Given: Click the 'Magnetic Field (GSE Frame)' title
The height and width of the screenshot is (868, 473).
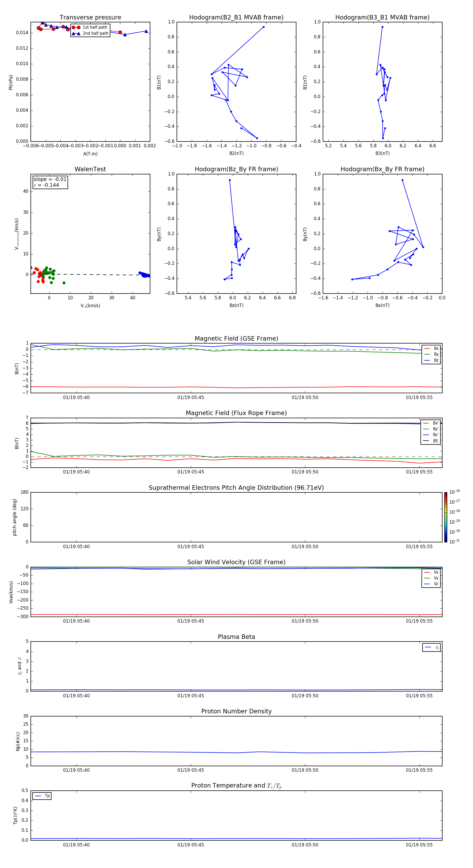Looking at the screenshot, I should (236, 339).
